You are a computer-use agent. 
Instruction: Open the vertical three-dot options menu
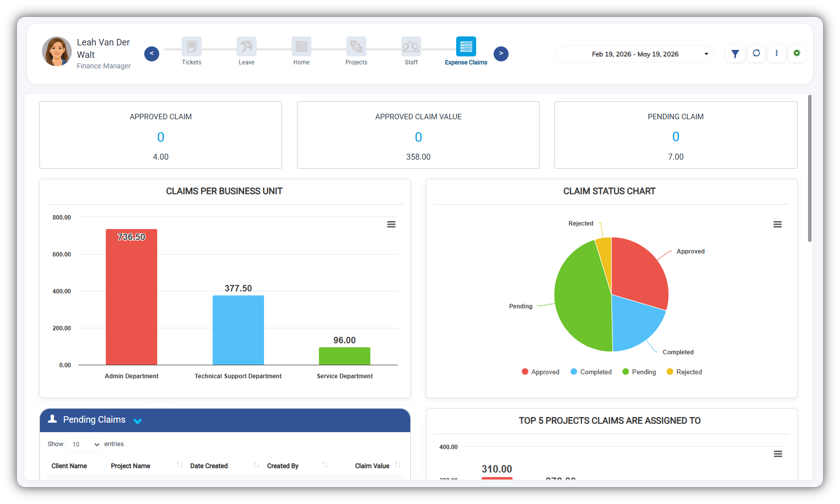(x=777, y=53)
